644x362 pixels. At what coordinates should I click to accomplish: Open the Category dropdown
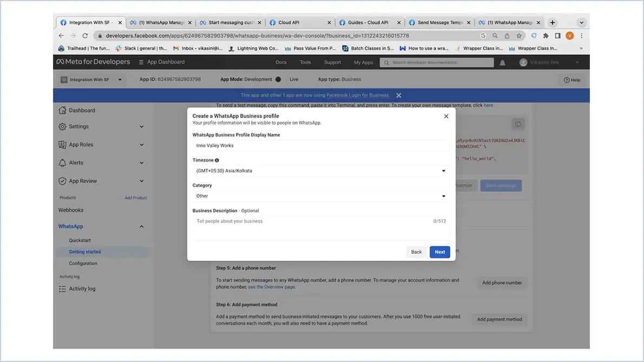pos(321,196)
